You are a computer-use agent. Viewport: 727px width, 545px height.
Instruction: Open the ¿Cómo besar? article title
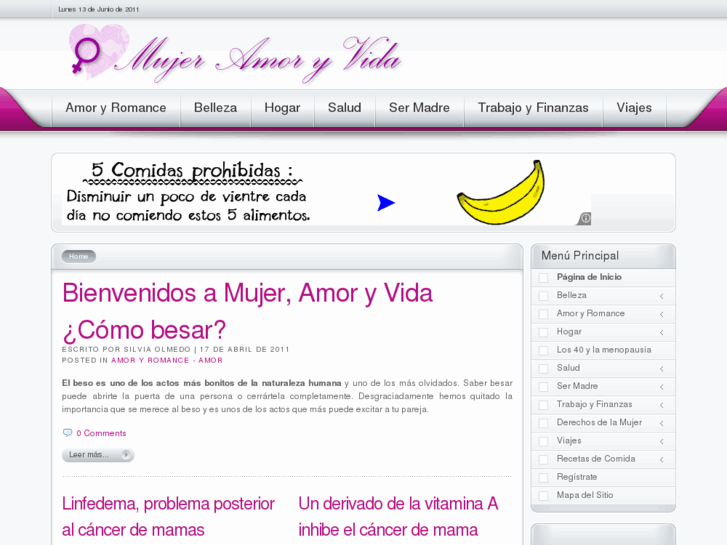[x=144, y=330]
